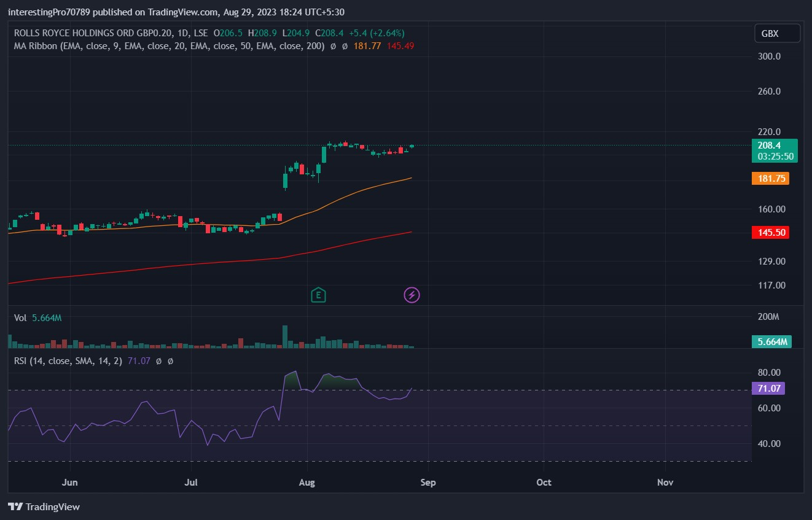Click the 60.00 RSI scale label

click(x=770, y=408)
